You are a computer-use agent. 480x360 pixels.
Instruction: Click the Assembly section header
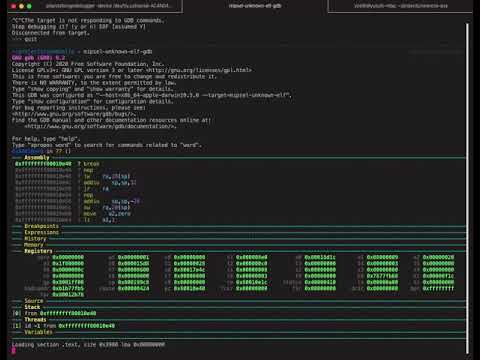click(37, 157)
